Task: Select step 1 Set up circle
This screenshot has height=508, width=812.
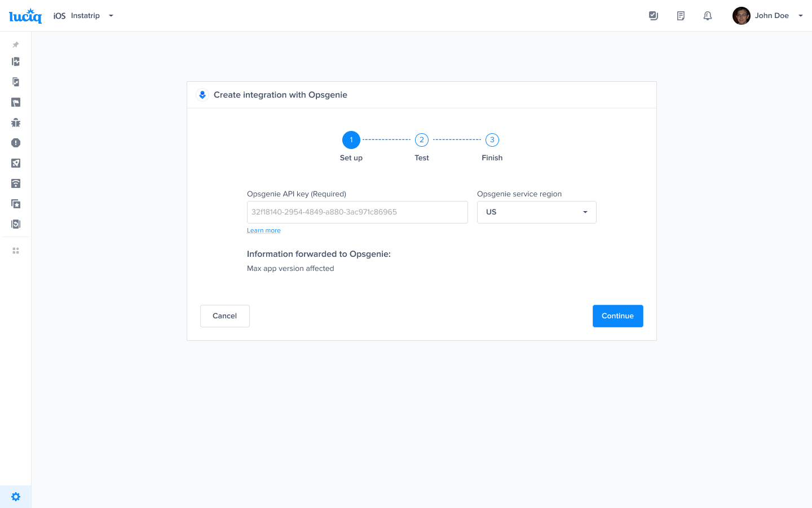Action: [x=351, y=140]
